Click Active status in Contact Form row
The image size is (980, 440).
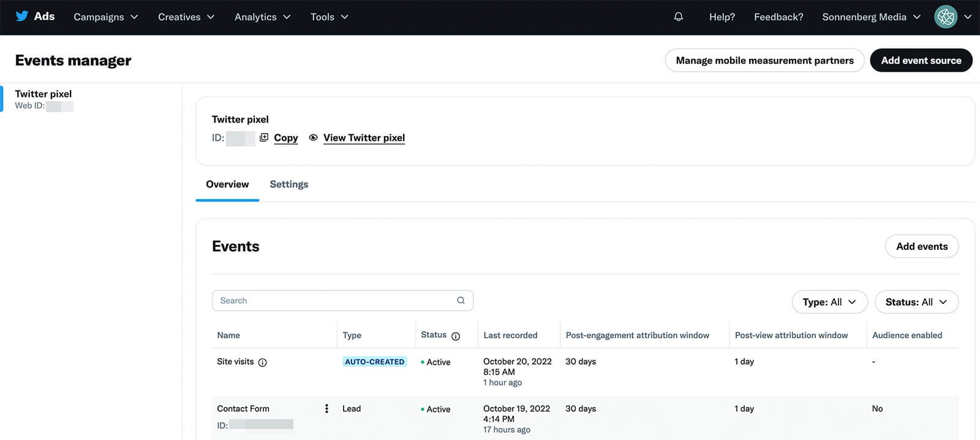click(436, 409)
